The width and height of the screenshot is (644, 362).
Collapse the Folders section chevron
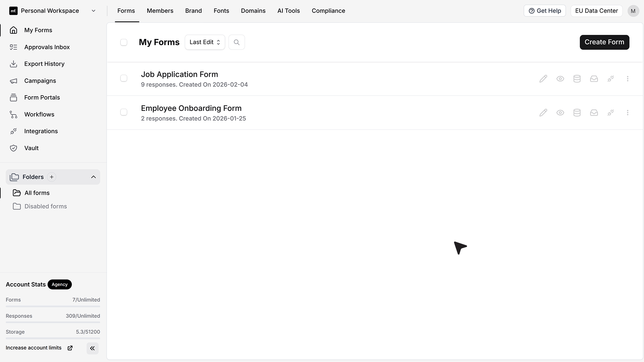94,177
